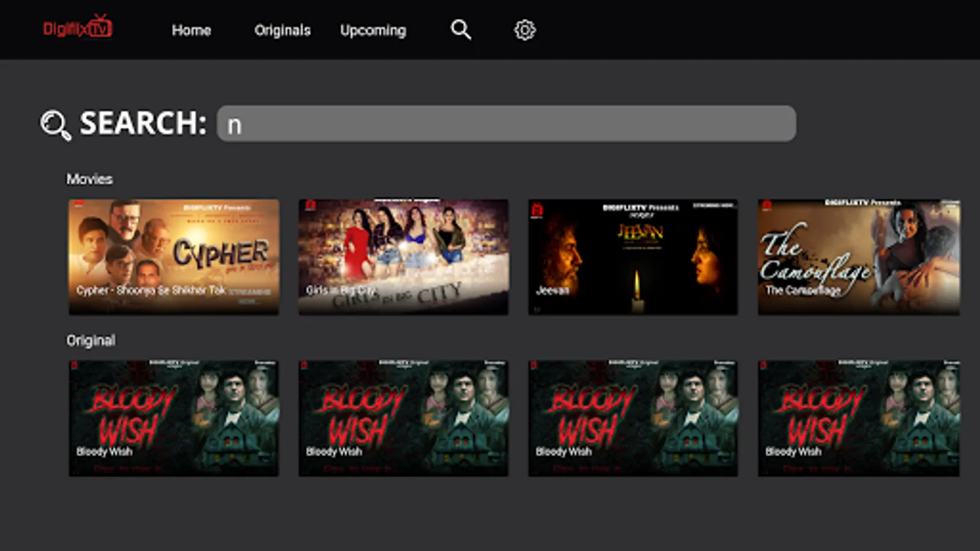Open the fourth Bloody Wish thumbnail in Original row
The height and width of the screenshot is (551, 980).
click(x=859, y=418)
